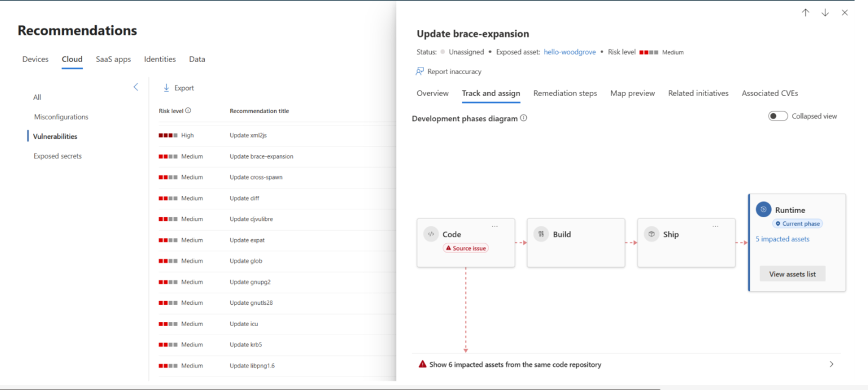Click the Ship phase icon
The image size is (868, 390).
(x=651, y=234)
